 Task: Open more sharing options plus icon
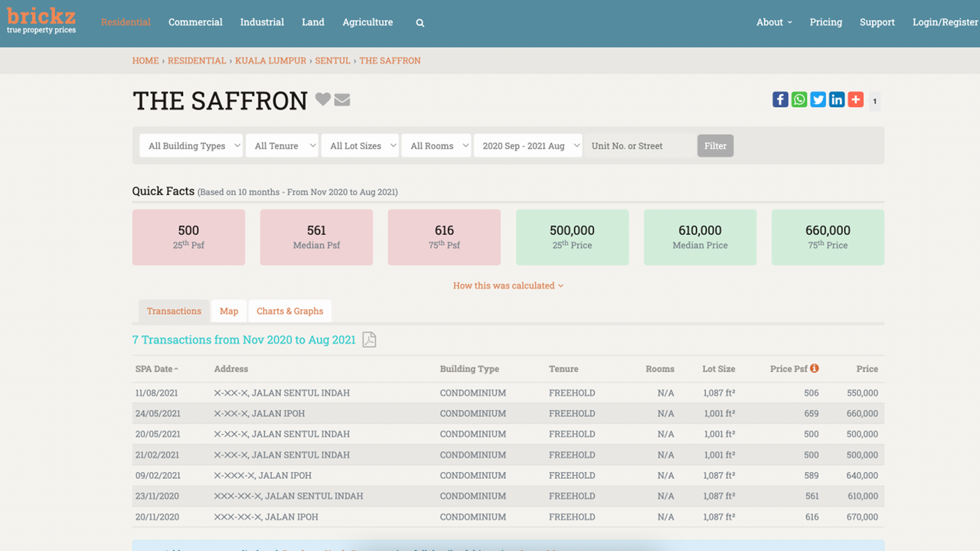[856, 99]
